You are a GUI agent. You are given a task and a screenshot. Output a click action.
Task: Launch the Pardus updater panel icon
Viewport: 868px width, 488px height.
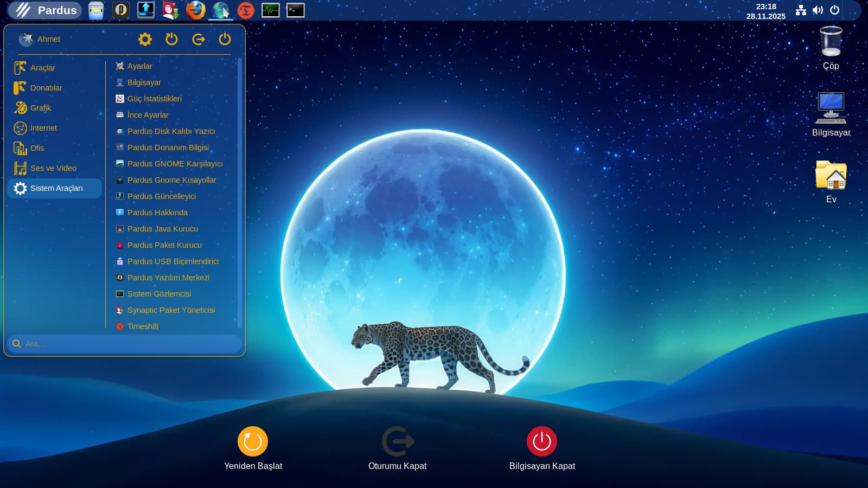(145, 10)
